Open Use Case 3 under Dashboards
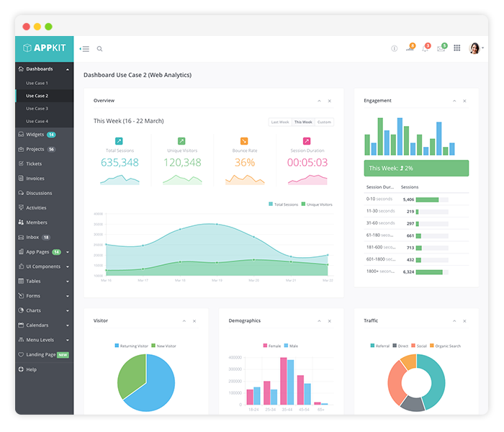504x432 pixels. [x=37, y=108]
